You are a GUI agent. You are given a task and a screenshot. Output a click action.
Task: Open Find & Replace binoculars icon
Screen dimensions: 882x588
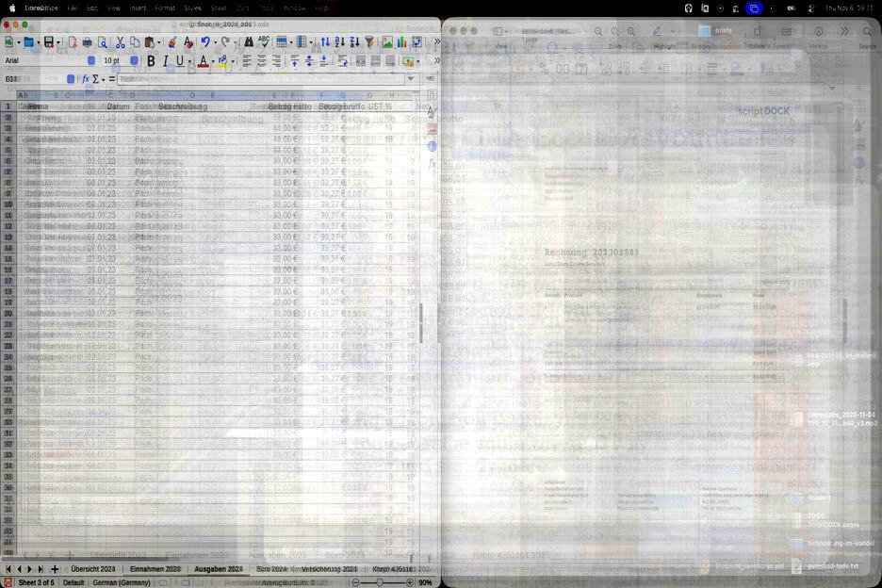pyautogui.click(x=249, y=42)
